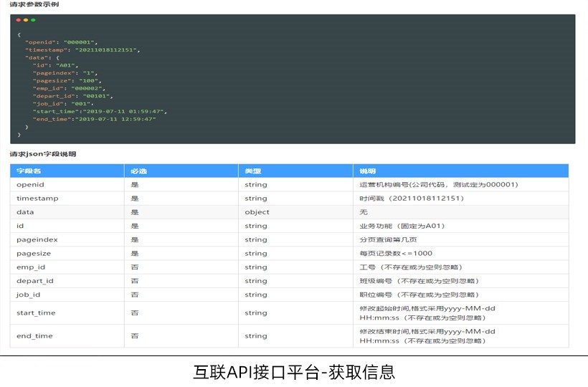
Task: Click the object type cell
Action: (257, 212)
